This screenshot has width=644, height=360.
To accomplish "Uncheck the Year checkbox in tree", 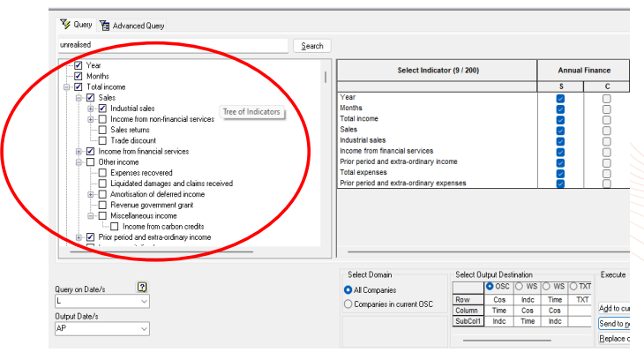I will 79,65.
